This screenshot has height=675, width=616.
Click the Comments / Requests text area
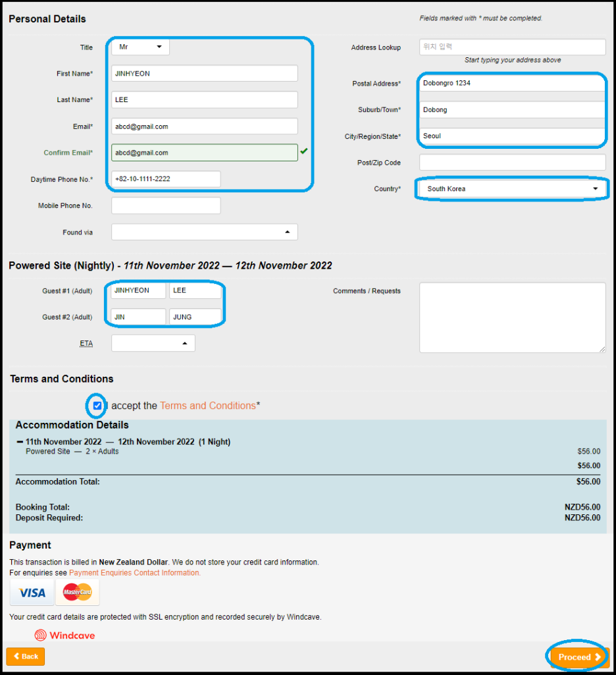[512, 317]
